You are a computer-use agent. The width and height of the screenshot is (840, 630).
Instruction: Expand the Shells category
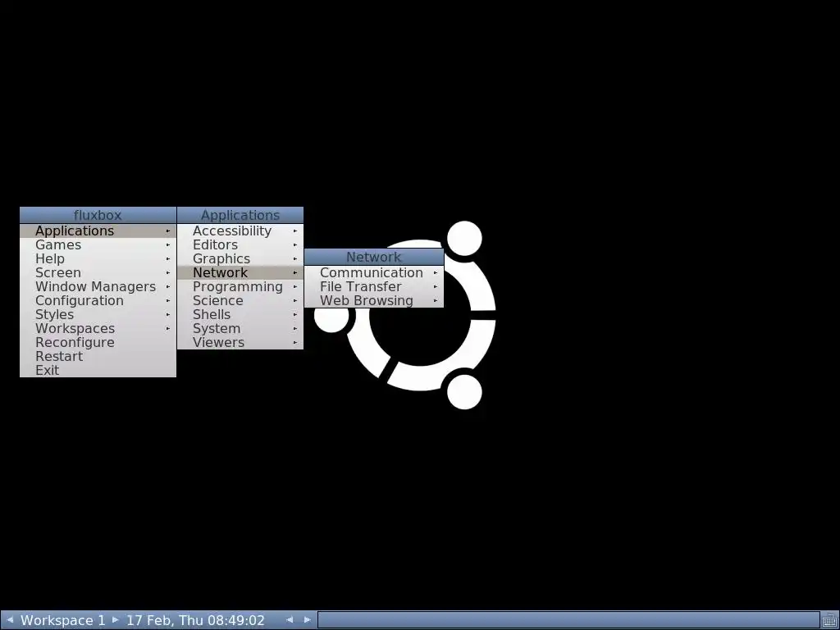(x=240, y=314)
